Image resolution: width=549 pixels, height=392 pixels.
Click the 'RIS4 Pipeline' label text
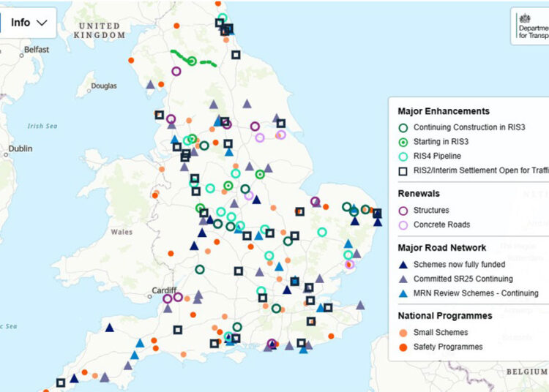pos(437,156)
